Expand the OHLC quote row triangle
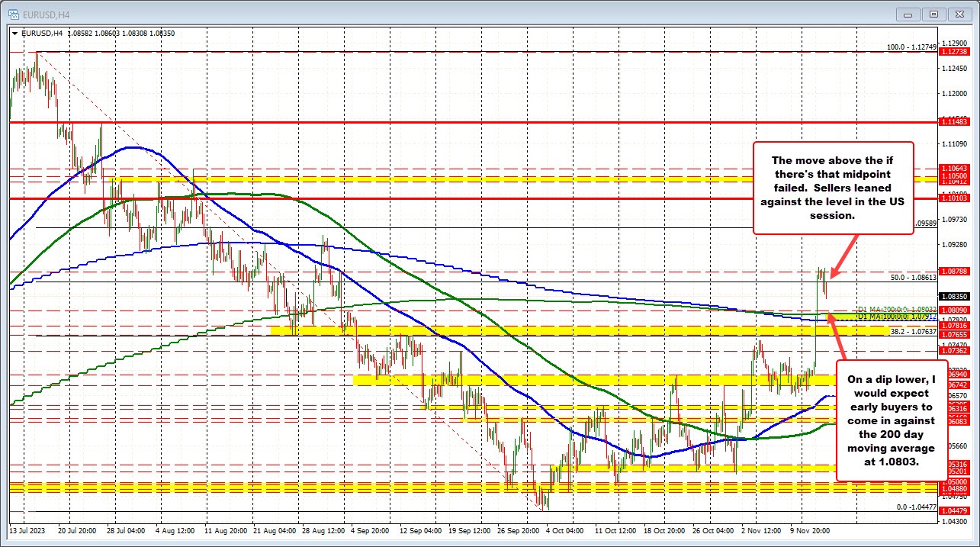The width and height of the screenshot is (980, 547). pyautogui.click(x=14, y=34)
